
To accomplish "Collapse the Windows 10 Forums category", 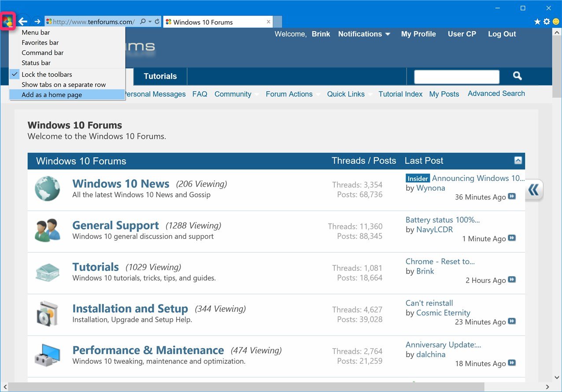I will (518, 161).
